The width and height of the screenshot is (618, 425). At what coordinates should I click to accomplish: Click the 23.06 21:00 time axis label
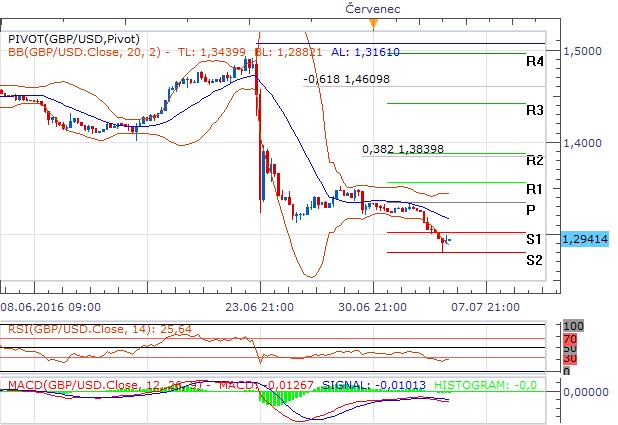[x=259, y=307]
